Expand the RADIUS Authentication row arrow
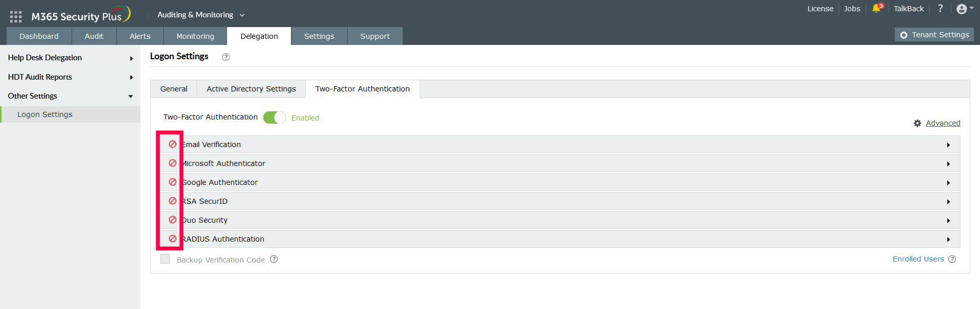 tap(948, 240)
